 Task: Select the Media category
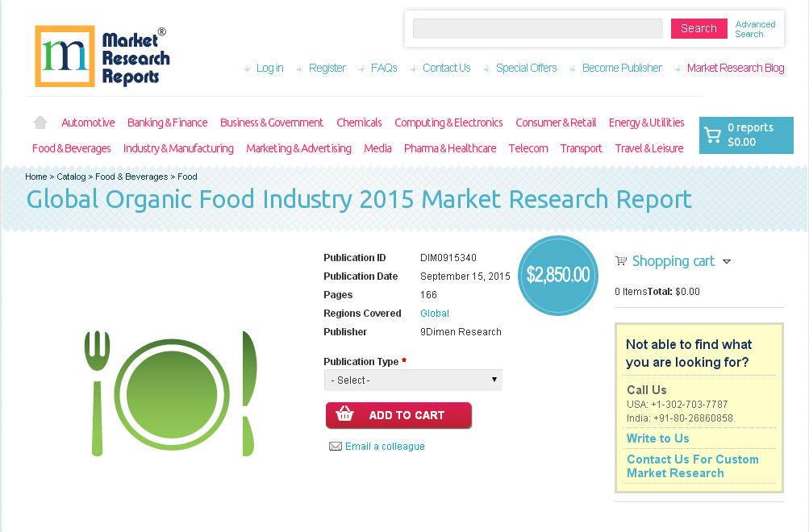click(x=377, y=148)
